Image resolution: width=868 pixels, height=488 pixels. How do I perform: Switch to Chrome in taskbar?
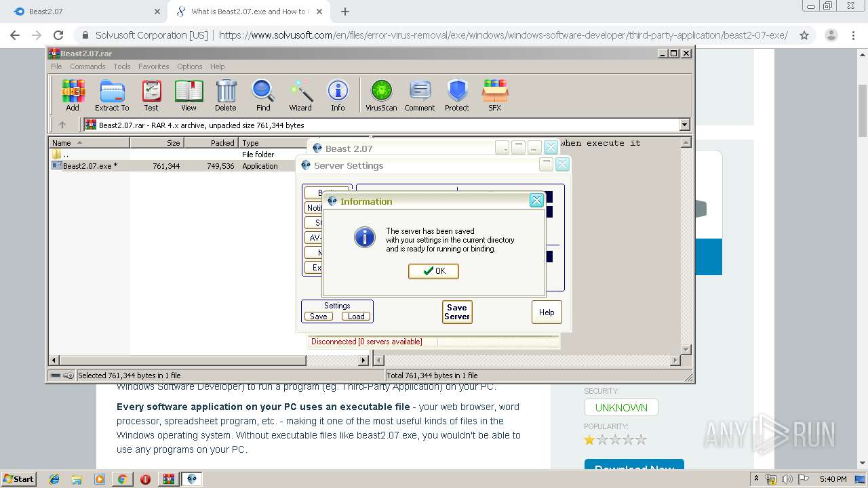coord(122,479)
